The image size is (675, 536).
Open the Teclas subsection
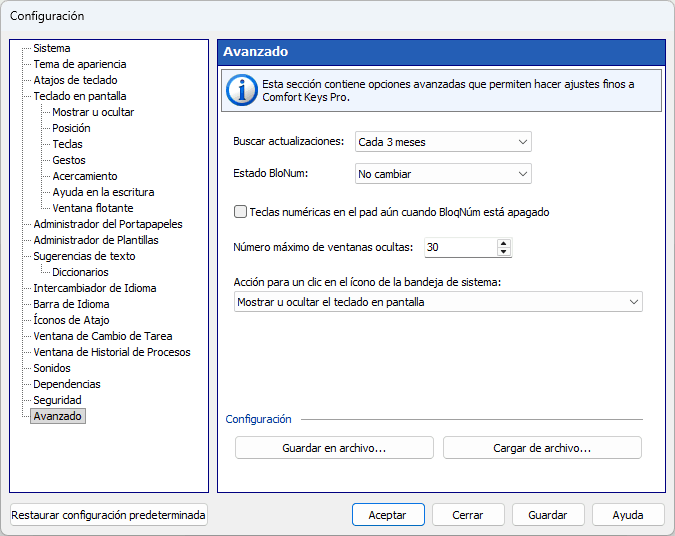(67, 144)
